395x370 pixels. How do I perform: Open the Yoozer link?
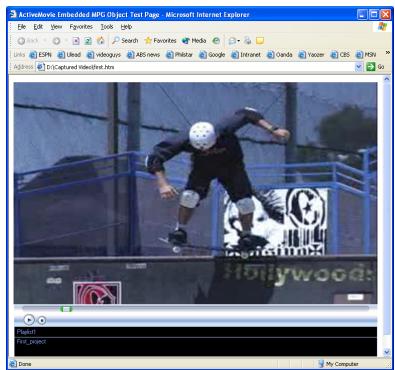pyautogui.click(x=311, y=55)
